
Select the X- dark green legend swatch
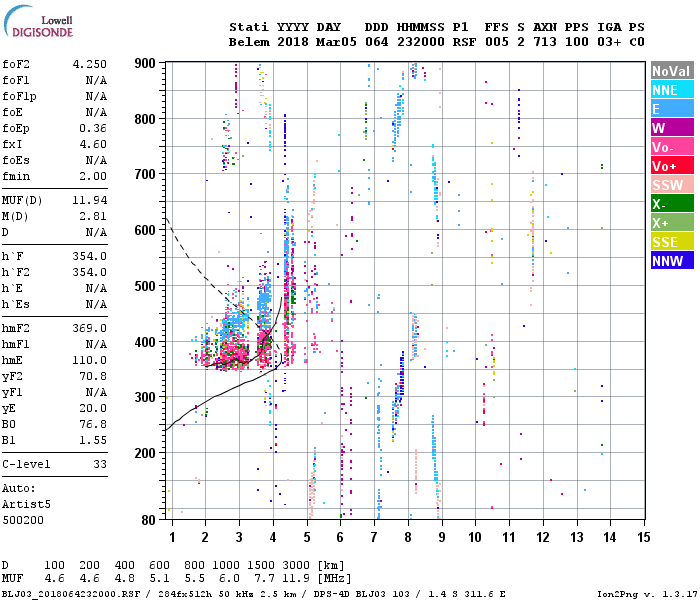pyautogui.click(x=672, y=204)
